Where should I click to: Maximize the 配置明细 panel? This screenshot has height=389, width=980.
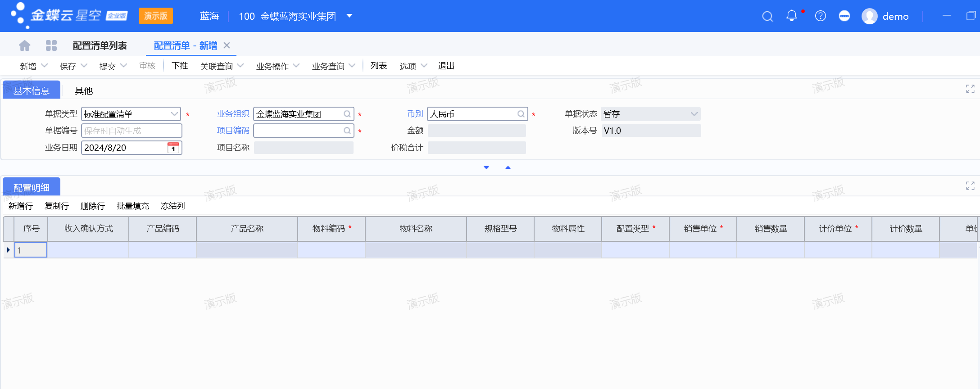[x=970, y=185]
